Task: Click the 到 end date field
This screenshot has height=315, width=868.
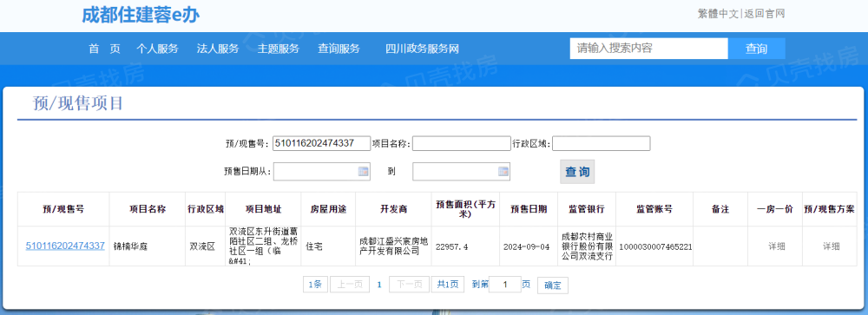Action: click(461, 172)
